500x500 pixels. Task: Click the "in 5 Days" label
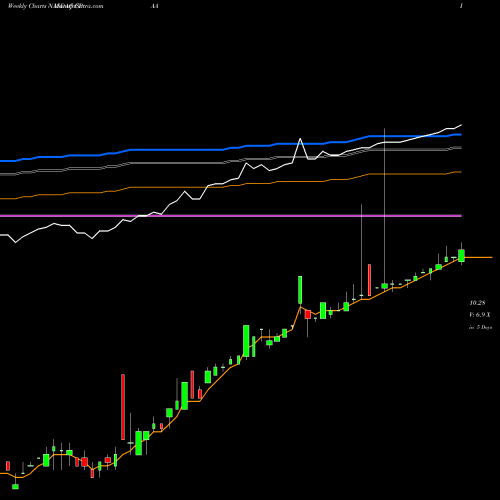click(480, 327)
